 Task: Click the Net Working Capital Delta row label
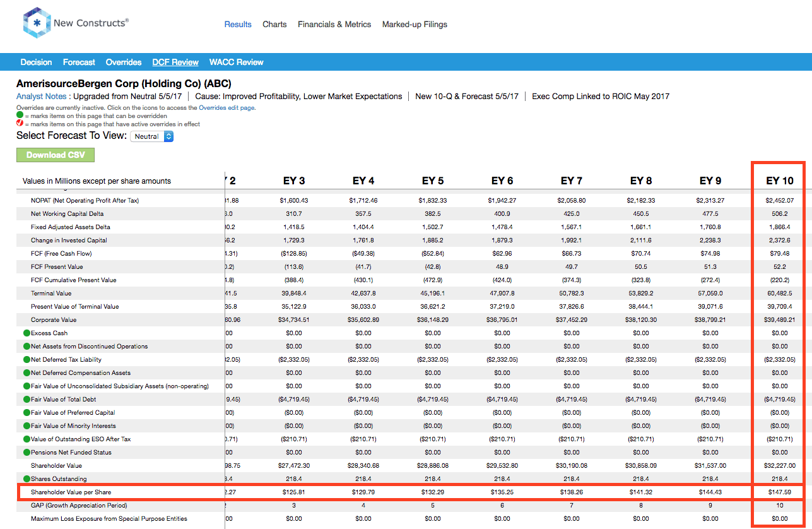68,214
